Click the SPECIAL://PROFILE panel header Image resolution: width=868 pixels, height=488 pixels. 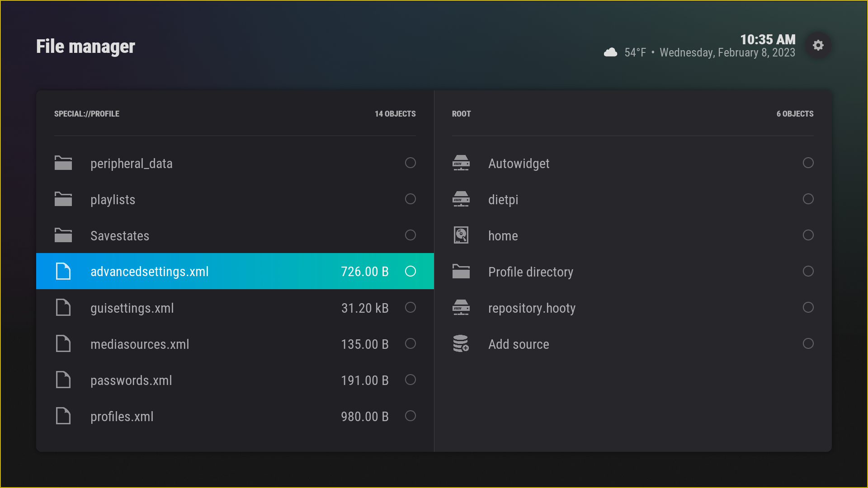tap(87, 114)
